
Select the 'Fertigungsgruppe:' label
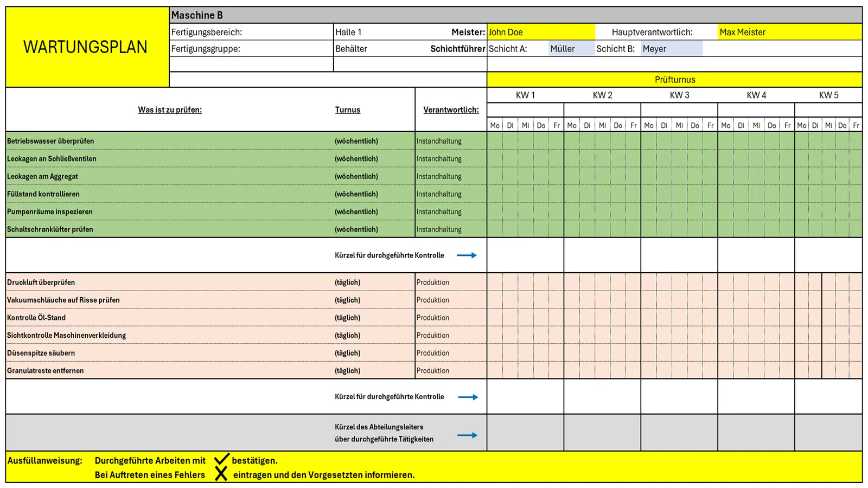[x=206, y=49]
